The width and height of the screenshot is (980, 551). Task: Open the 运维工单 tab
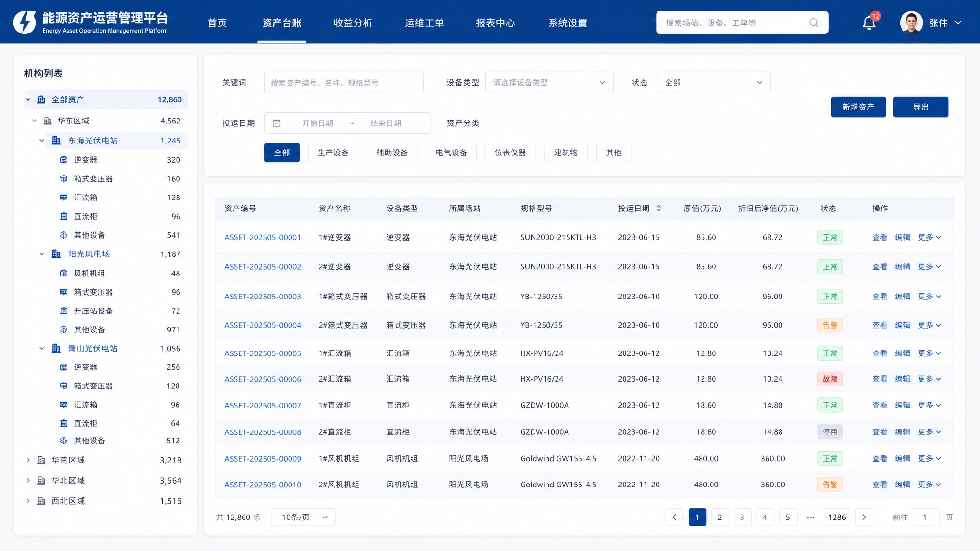[424, 23]
